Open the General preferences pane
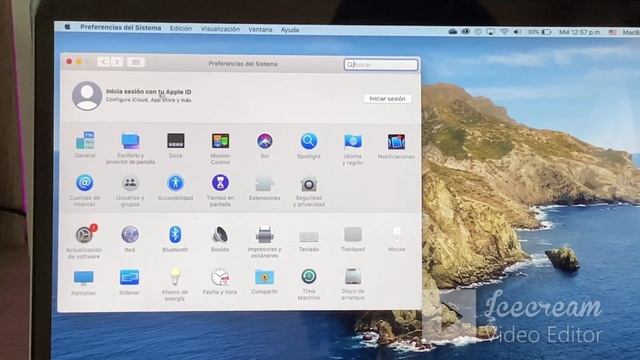640x360 pixels. coord(85,141)
